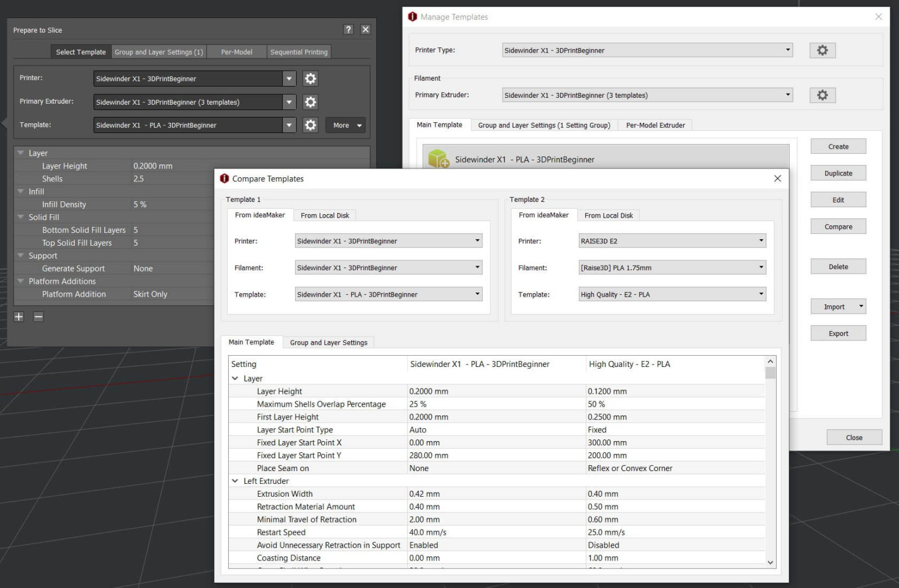Screen dimensions: 899x588
Task: Click the gear icon next to Printer dropdown
Action: [310, 78]
